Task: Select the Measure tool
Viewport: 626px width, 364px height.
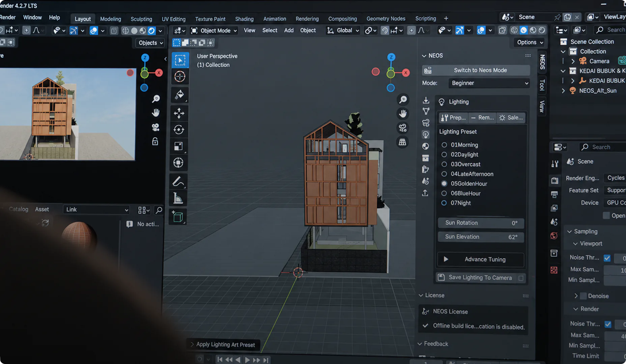Action: pyautogui.click(x=178, y=198)
